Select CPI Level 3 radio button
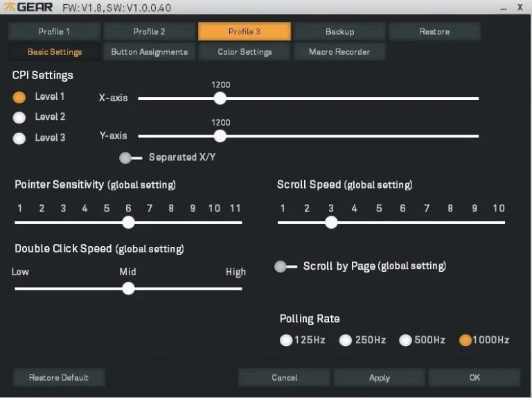Viewport: 532px width, 398px height. tap(19, 138)
